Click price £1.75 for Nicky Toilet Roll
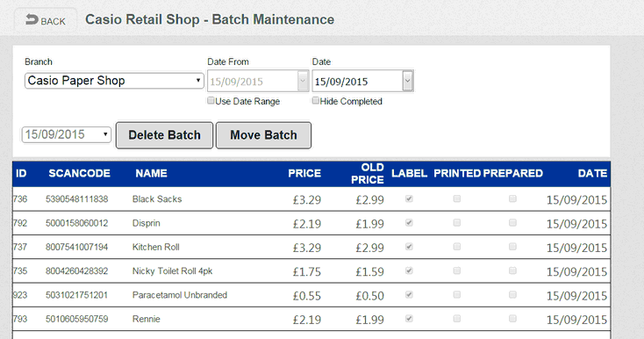Screen dimensions: 644x339 307,272
